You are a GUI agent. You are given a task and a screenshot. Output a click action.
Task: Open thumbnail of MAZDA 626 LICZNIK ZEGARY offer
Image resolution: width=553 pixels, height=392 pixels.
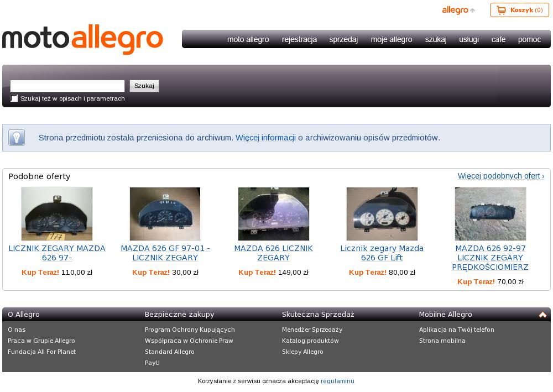[x=274, y=214]
